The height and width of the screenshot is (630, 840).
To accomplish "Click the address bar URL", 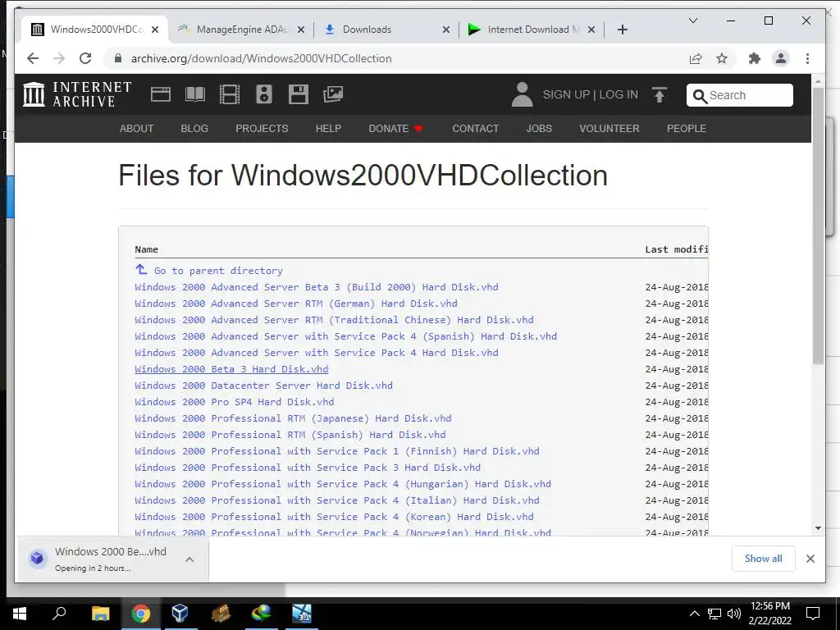I will 262,58.
